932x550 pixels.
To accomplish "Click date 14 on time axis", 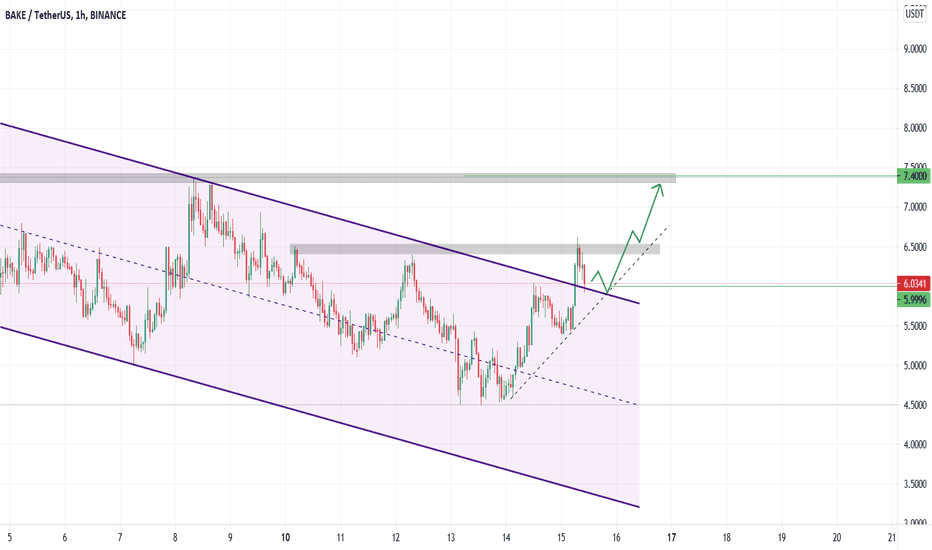I will click(506, 538).
